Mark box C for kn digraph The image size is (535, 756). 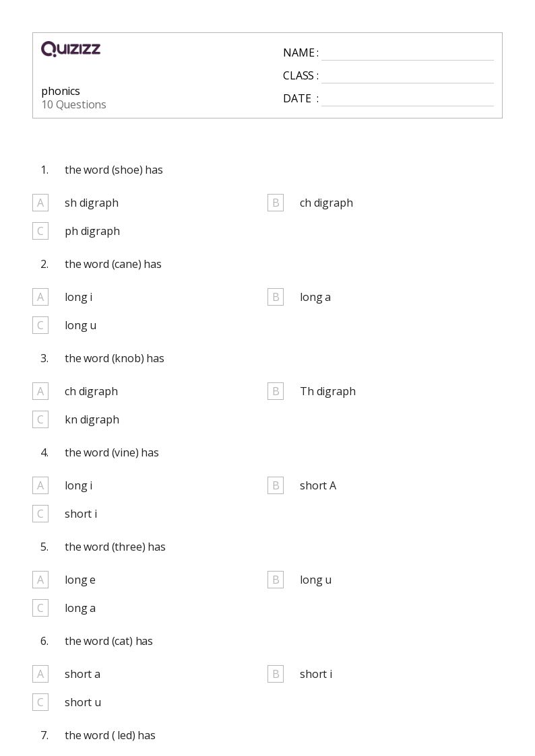click(x=40, y=419)
